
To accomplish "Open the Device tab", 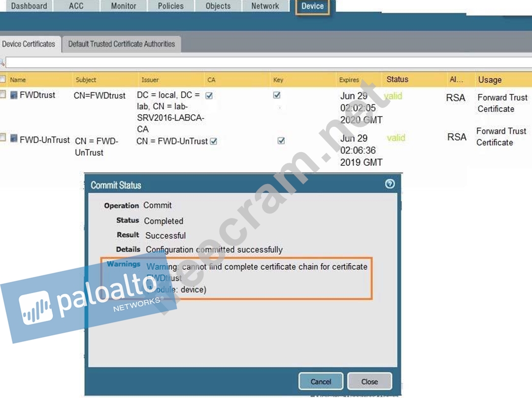I will (312, 7).
